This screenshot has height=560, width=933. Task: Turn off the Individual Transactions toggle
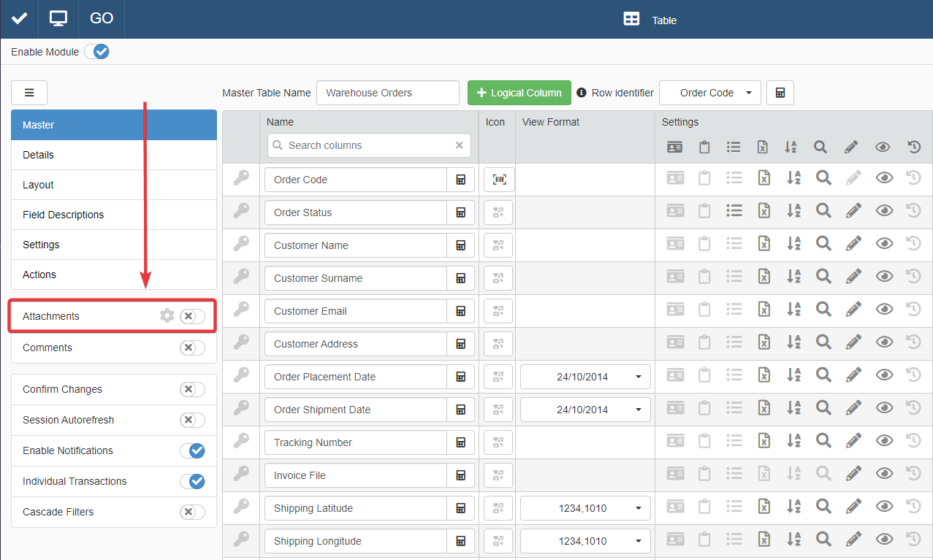coord(192,481)
